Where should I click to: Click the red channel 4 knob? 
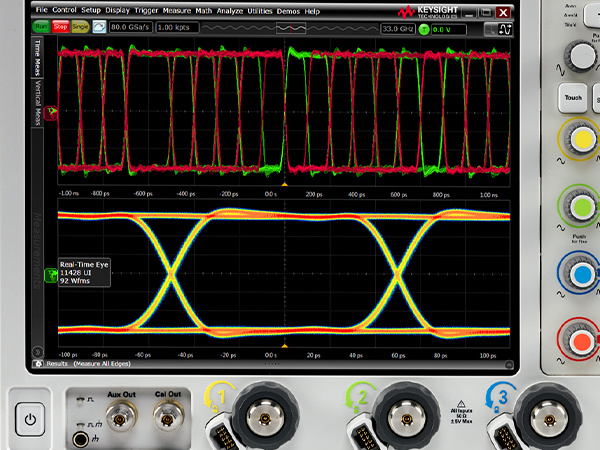(x=582, y=341)
